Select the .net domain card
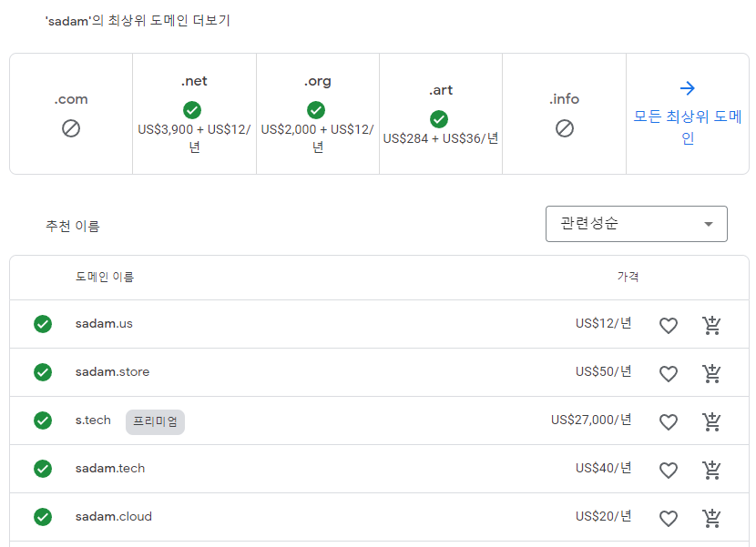This screenshot has height=547, width=756. click(194, 114)
